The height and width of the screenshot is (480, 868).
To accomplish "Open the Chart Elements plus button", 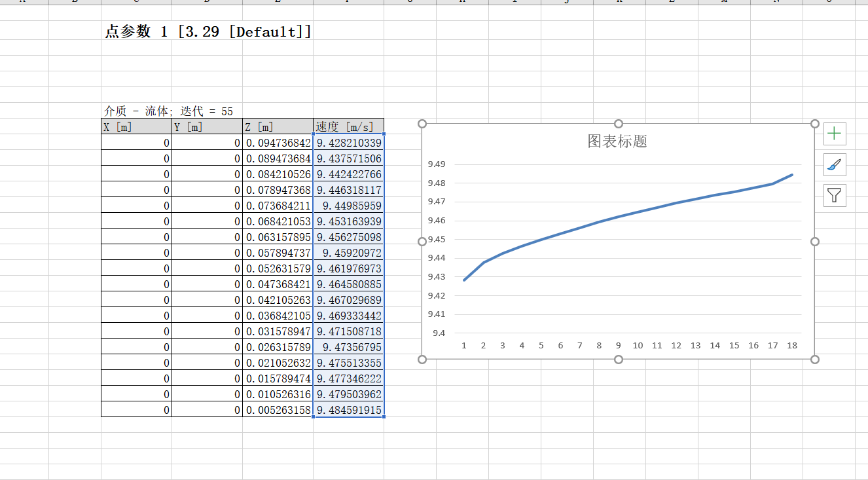I will [835, 134].
